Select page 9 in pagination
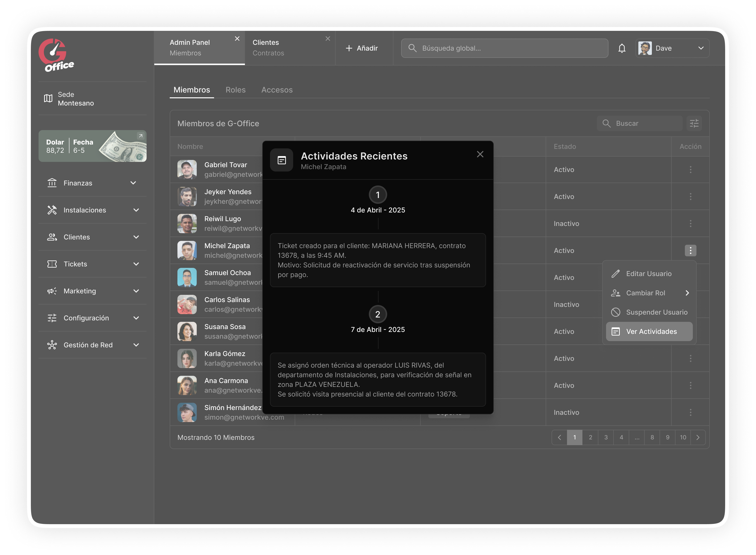Viewport: 756px width, 555px height. point(667,437)
